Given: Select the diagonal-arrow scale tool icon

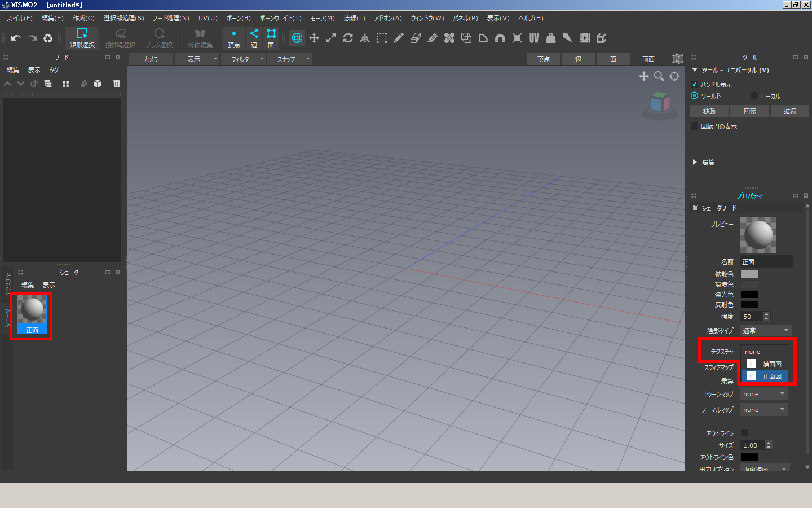Looking at the screenshot, I should [331, 38].
